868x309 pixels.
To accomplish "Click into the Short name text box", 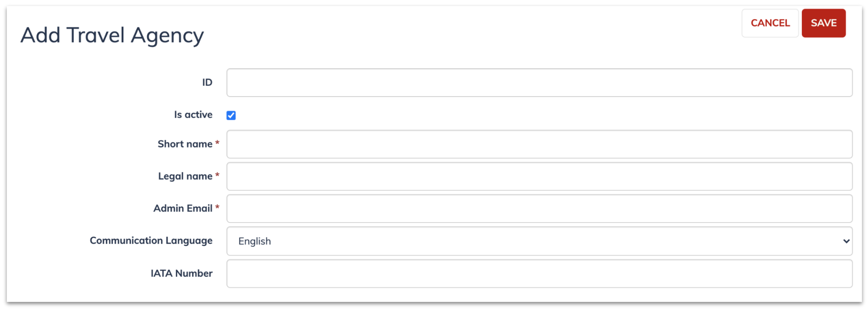I will pos(539,144).
